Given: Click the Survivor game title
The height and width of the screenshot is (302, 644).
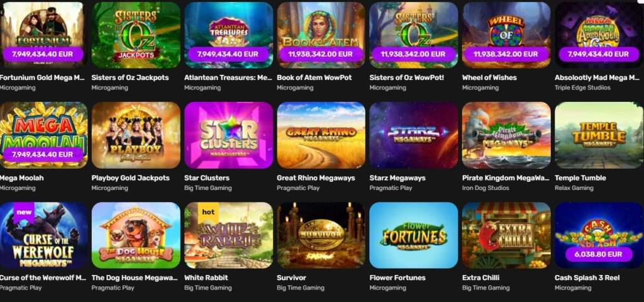Looking at the screenshot, I should (291, 277).
